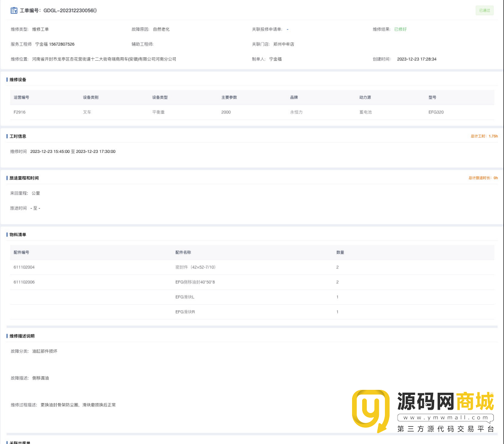Click the 物料清单 section header
This screenshot has width=504, height=444.
[x=18, y=235]
